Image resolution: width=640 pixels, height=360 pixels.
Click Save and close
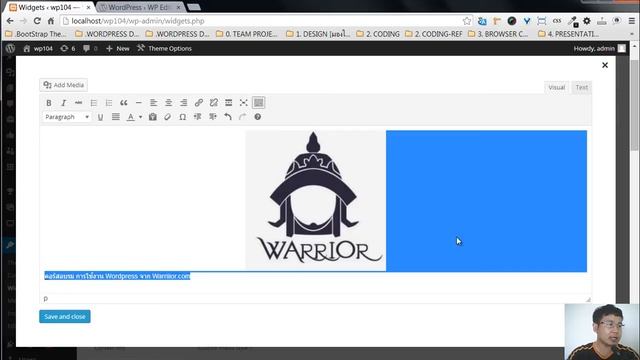click(65, 316)
